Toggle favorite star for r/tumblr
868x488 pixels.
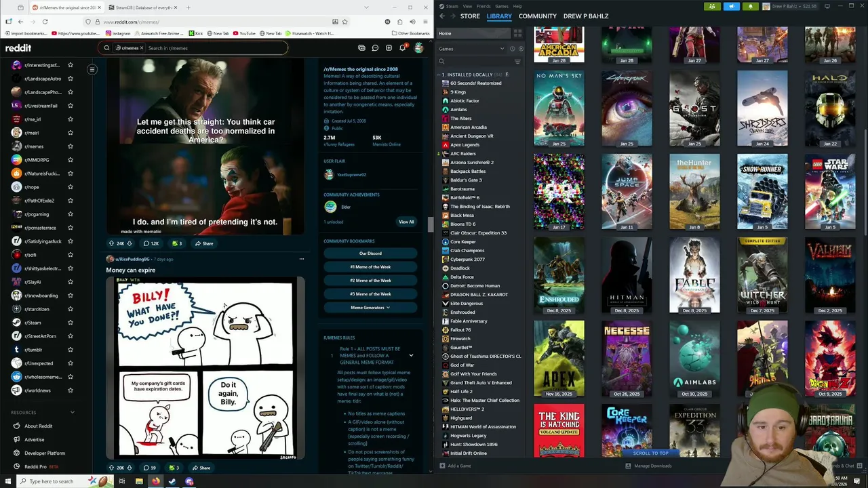[70, 350]
